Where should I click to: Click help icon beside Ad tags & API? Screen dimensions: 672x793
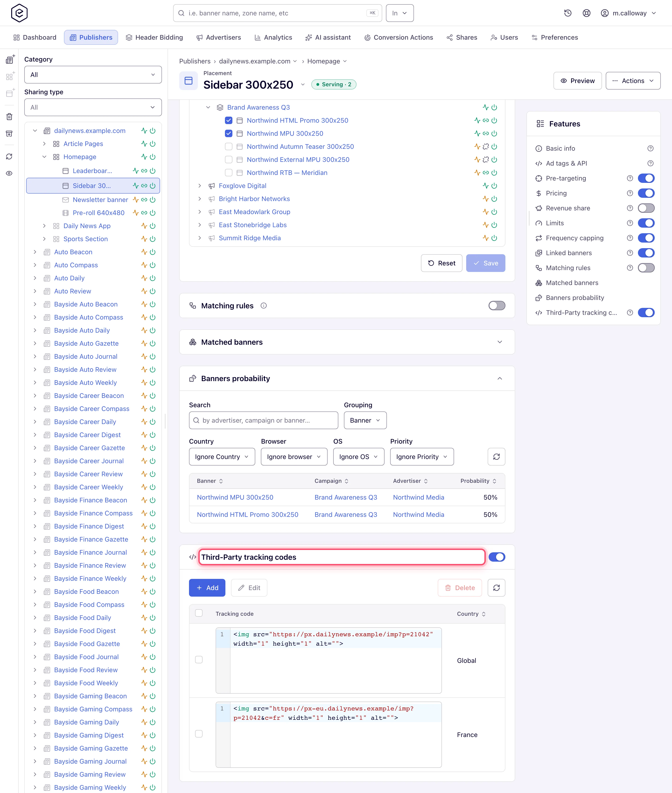(650, 163)
